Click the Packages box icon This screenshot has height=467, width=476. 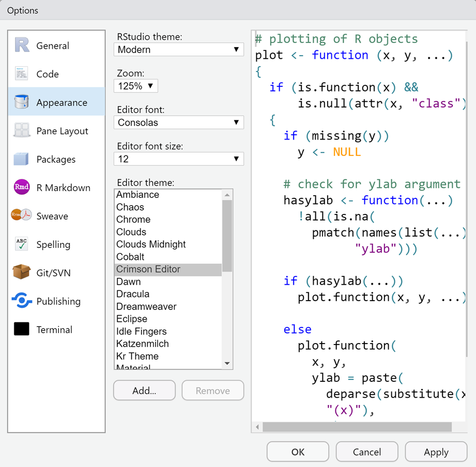(x=21, y=159)
